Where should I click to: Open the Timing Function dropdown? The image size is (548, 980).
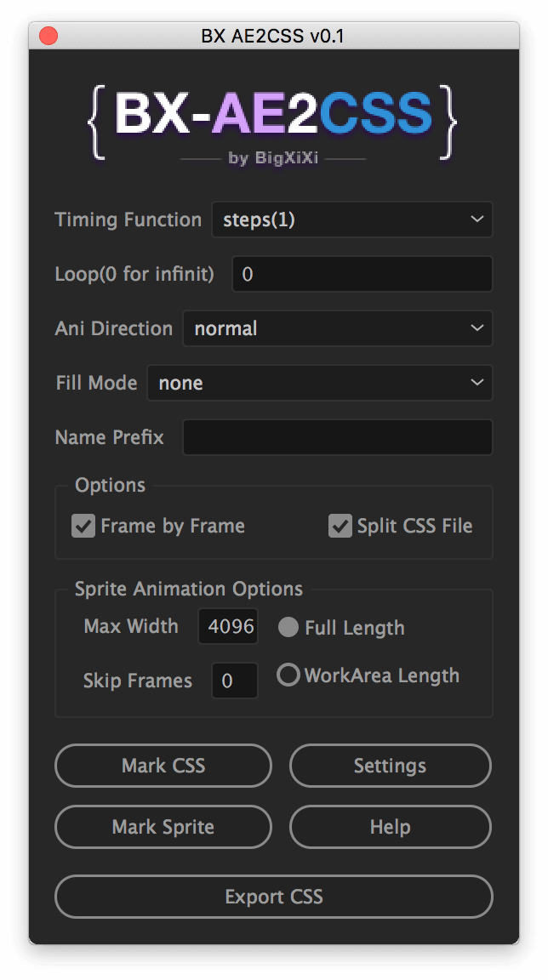(351, 219)
